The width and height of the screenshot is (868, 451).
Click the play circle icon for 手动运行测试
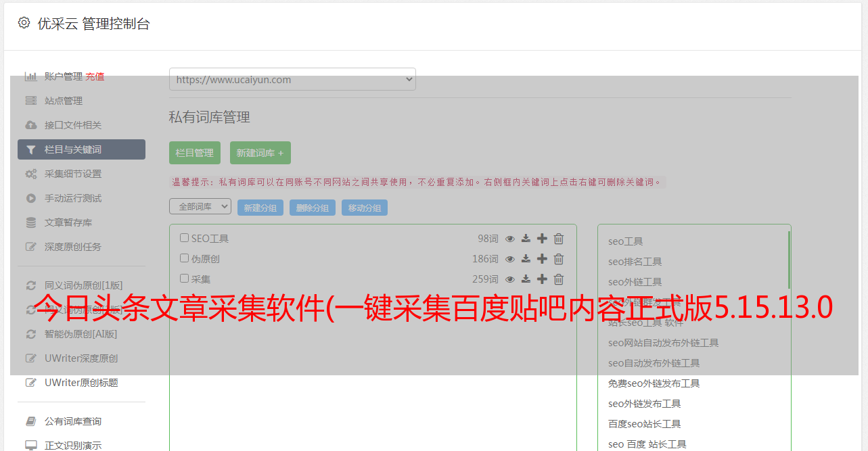[x=31, y=198]
